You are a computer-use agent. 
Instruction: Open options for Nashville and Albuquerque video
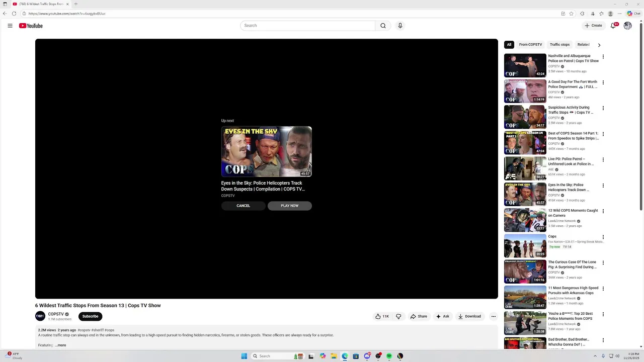(x=603, y=57)
